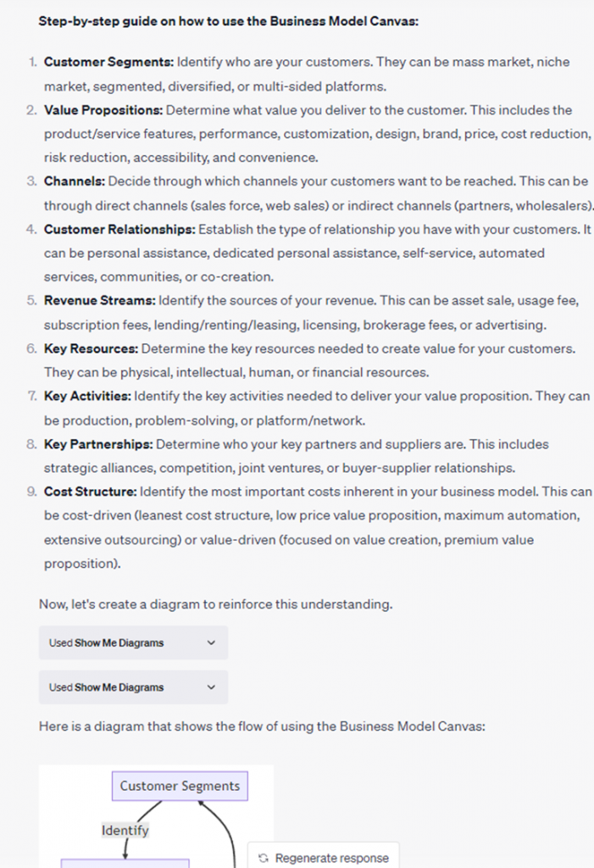The image size is (594, 868).
Task: Click the Identify label on the diagram arrow
Action: (x=125, y=830)
